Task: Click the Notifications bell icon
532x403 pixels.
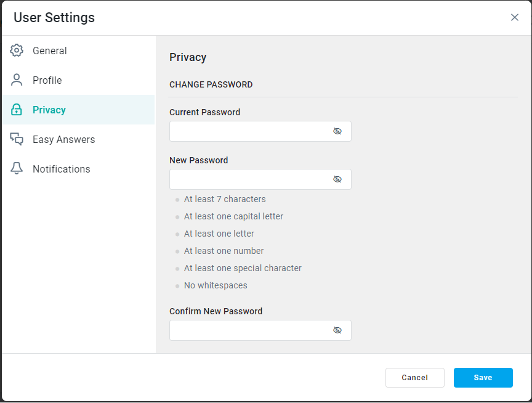Action: click(x=17, y=169)
